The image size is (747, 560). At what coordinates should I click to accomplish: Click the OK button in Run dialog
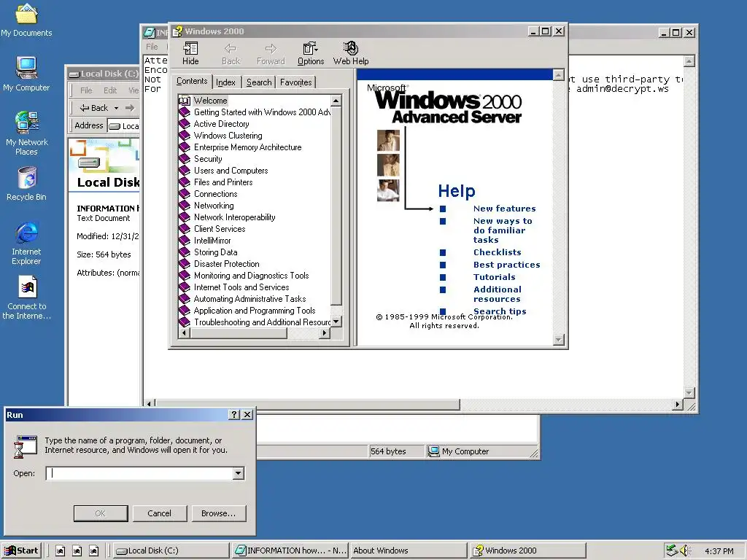point(101,513)
